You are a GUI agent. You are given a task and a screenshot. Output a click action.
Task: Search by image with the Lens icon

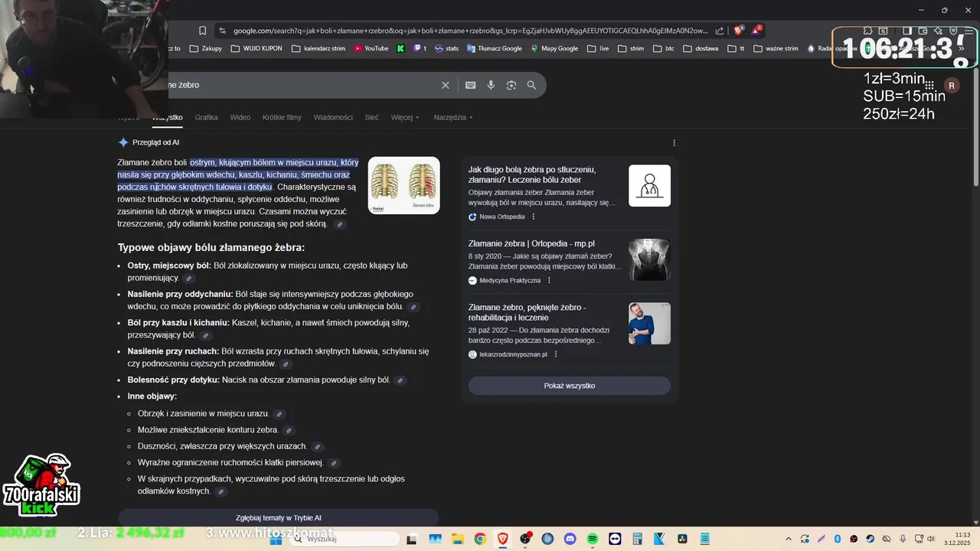(x=511, y=85)
